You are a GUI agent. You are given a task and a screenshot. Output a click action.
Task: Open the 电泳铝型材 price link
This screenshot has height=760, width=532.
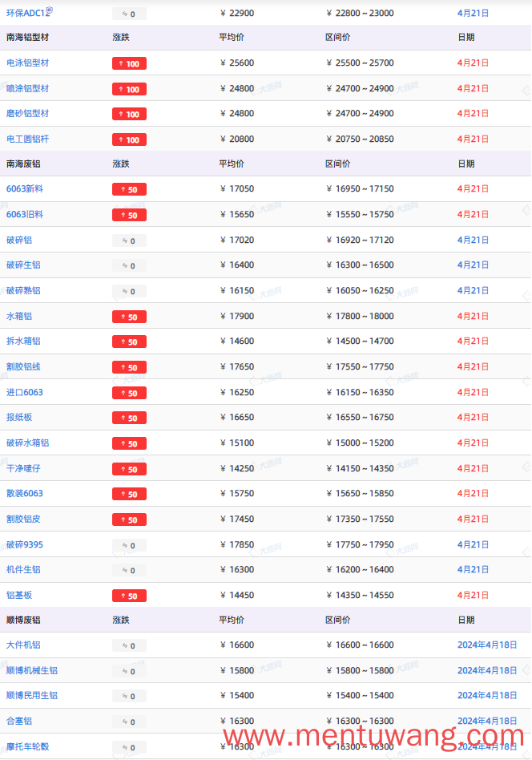pyautogui.click(x=27, y=63)
